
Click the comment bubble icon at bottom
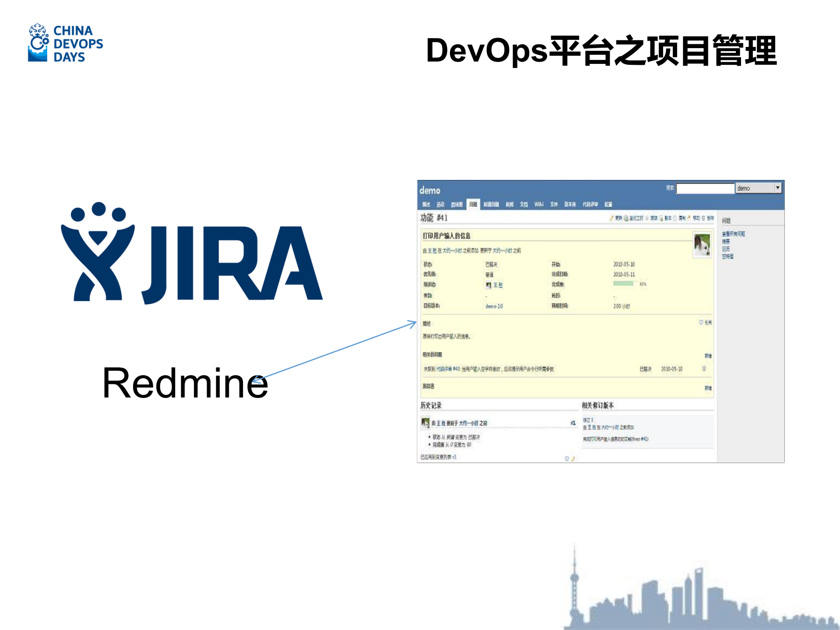[566, 458]
